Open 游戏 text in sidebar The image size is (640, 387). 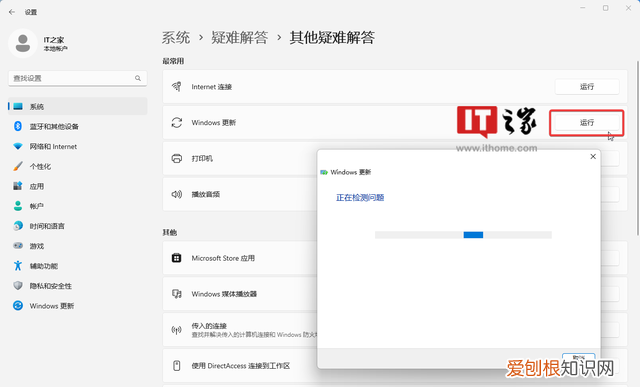(x=37, y=246)
